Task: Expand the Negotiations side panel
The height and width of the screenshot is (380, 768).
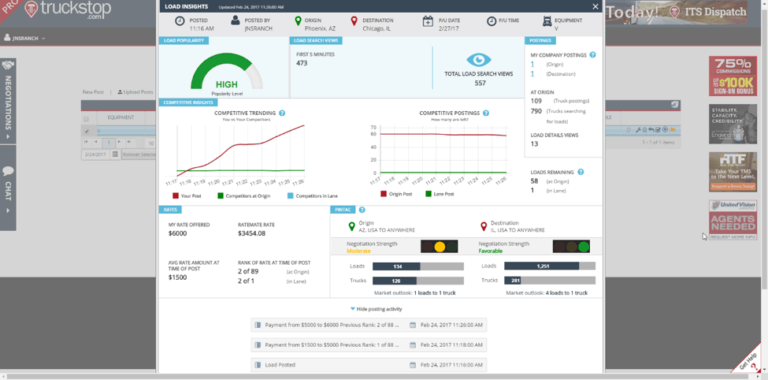Action: pos(8,101)
